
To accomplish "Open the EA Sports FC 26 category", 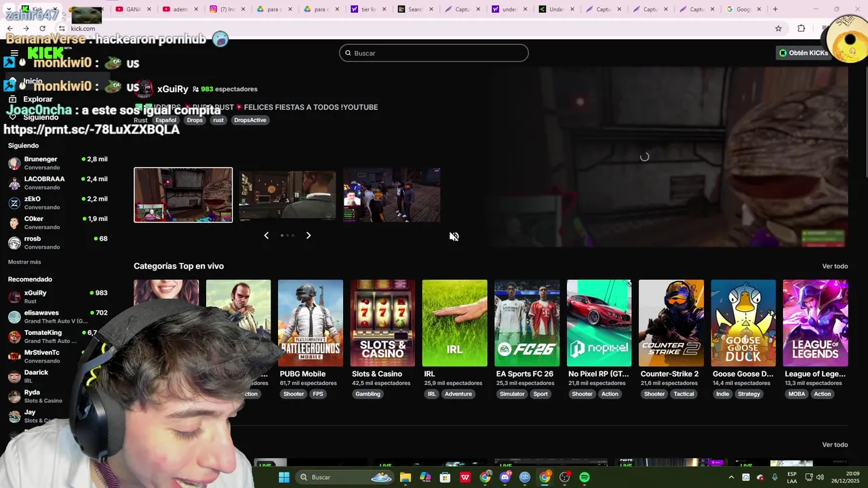I will (527, 323).
